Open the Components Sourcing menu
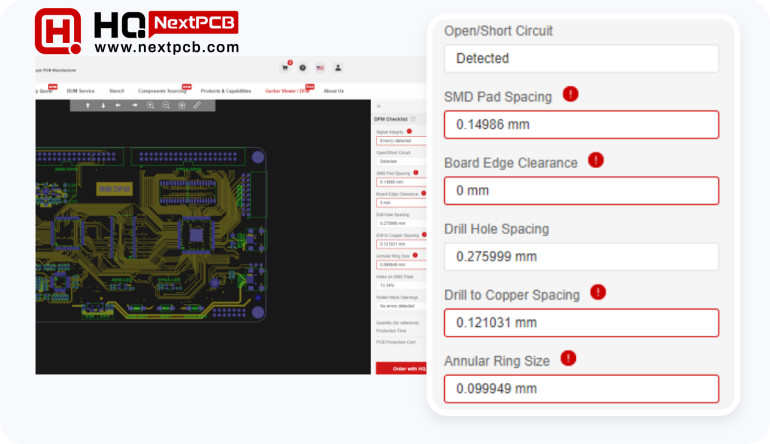Screen dimensions: 770x444 coord(160,91)
